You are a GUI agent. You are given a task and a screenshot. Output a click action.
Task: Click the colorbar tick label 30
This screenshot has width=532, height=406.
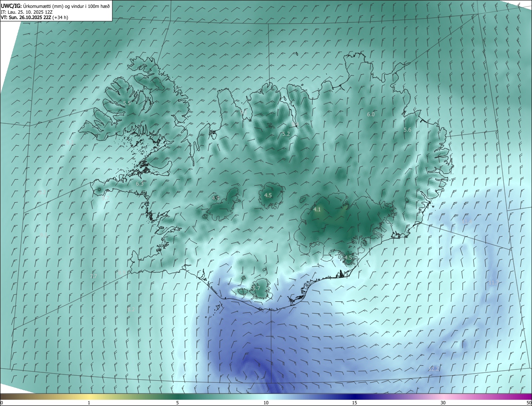[443, 403]
